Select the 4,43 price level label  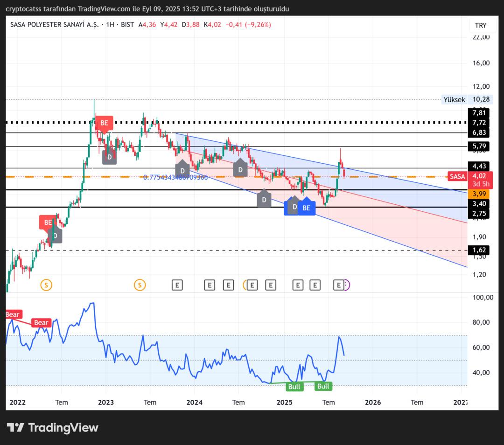479,166
